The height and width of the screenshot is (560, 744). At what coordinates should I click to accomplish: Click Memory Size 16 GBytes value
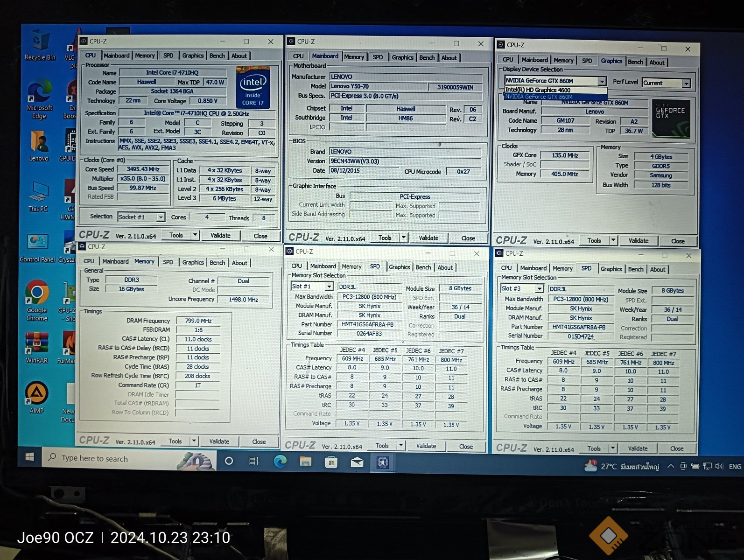(x=131, y=289)
